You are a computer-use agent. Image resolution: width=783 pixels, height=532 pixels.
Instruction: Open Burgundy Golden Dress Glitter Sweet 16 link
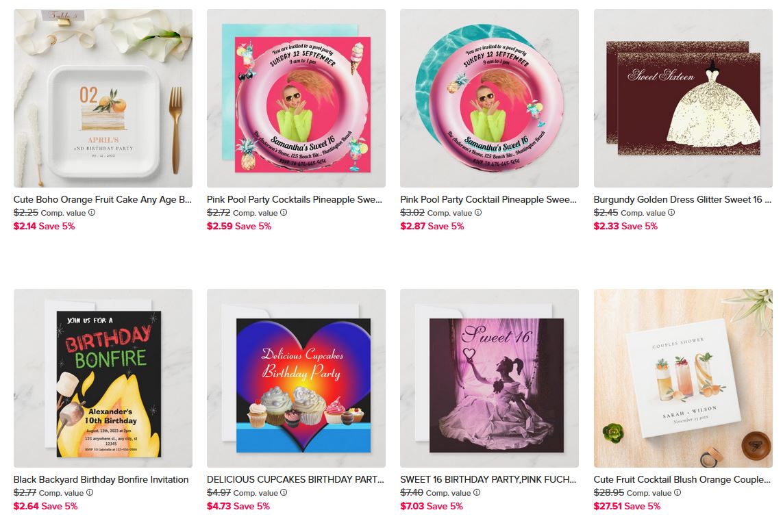682,200
